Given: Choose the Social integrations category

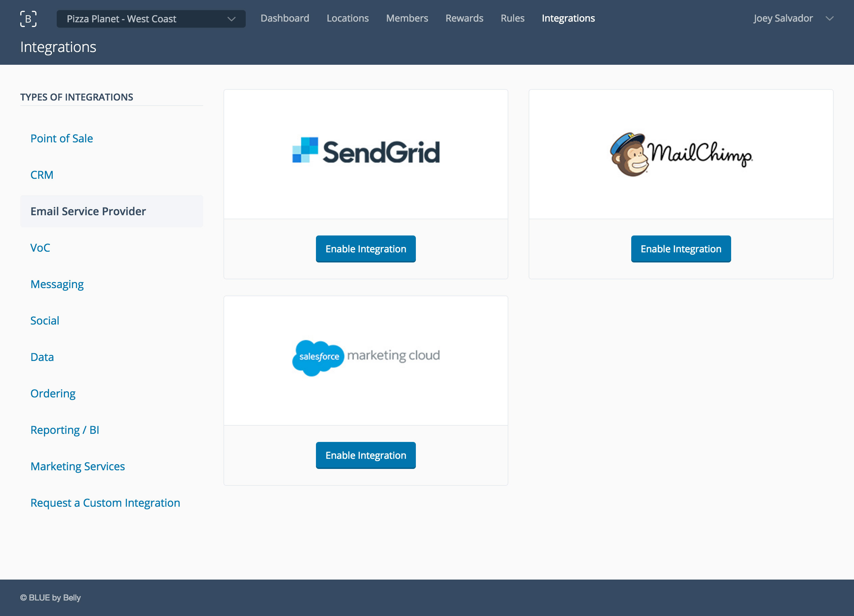Looking at the screenshot, I should coord(45,320).
